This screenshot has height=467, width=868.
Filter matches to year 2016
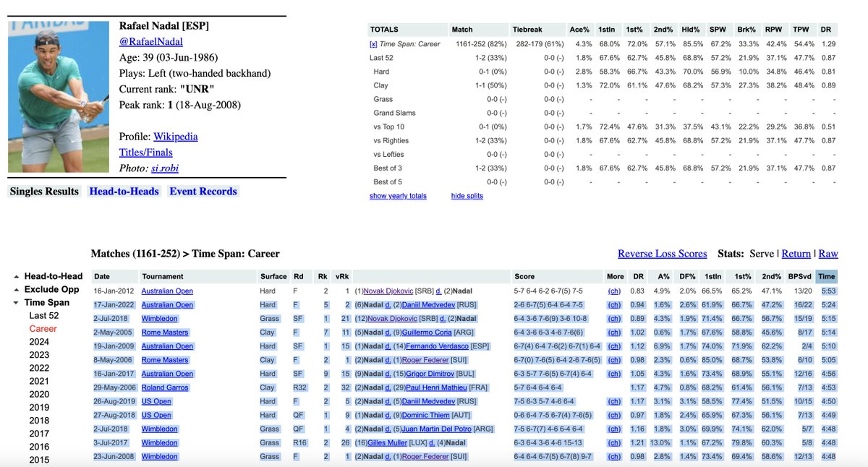[x=39, y=447]
